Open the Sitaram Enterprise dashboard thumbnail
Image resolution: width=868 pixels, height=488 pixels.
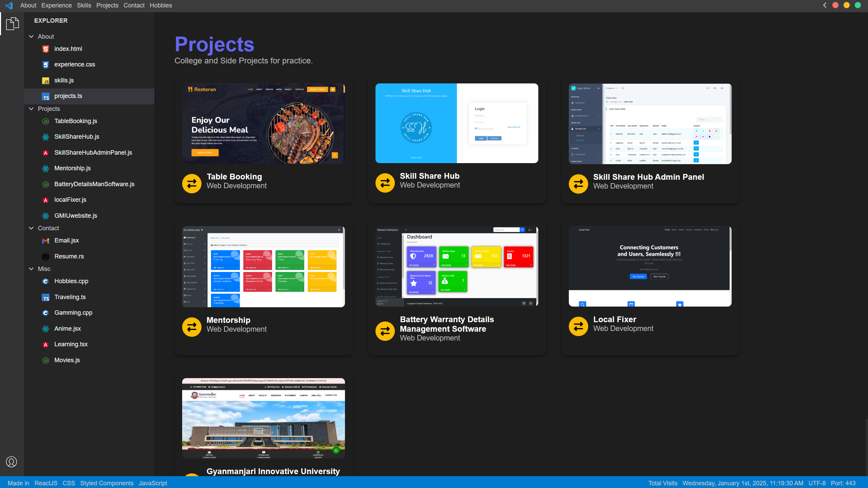(457, 266)
